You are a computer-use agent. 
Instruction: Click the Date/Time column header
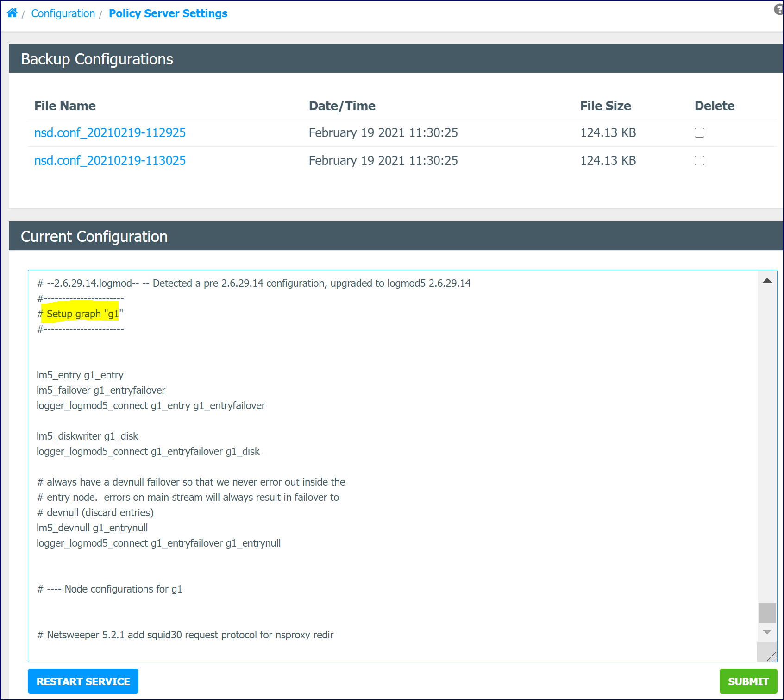click(x=342, y=106)
